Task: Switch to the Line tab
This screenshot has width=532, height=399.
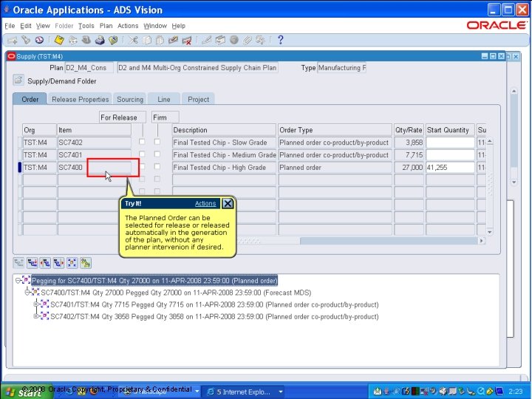Action: [164, 99]
